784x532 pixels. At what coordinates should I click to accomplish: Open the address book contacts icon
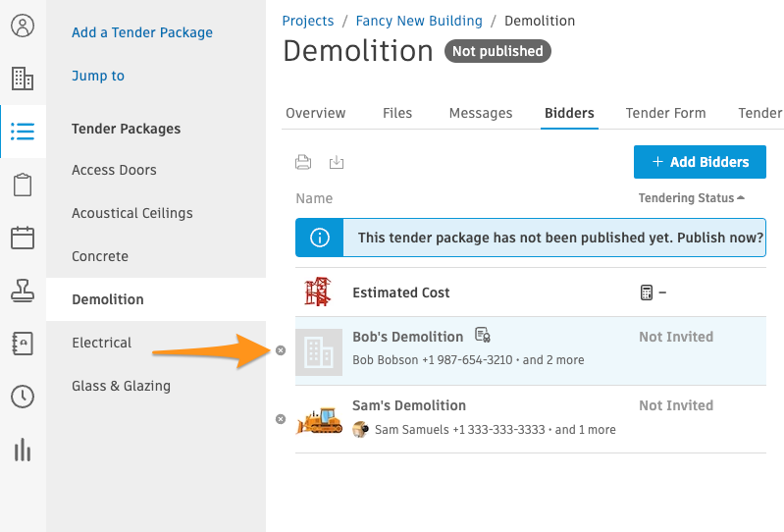tap(23, 344)
